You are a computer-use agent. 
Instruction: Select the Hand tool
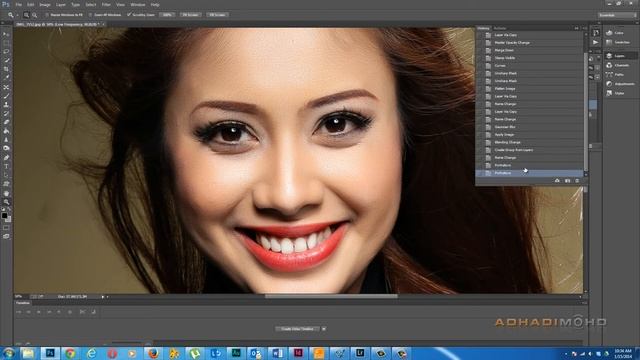pyautogui.click(x=6, y=193)
